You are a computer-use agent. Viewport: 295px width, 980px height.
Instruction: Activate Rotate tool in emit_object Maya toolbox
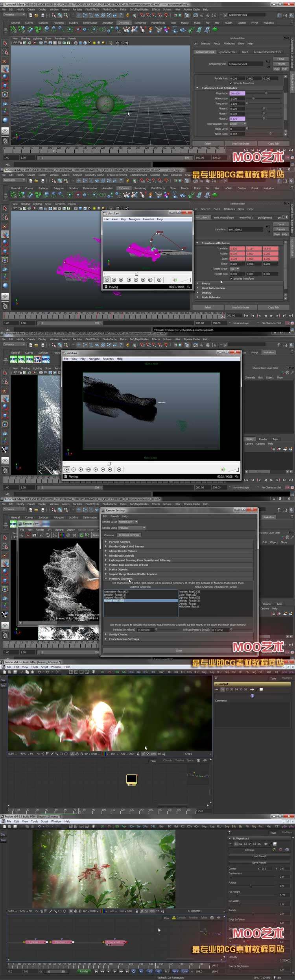click(x=5, y=243)
